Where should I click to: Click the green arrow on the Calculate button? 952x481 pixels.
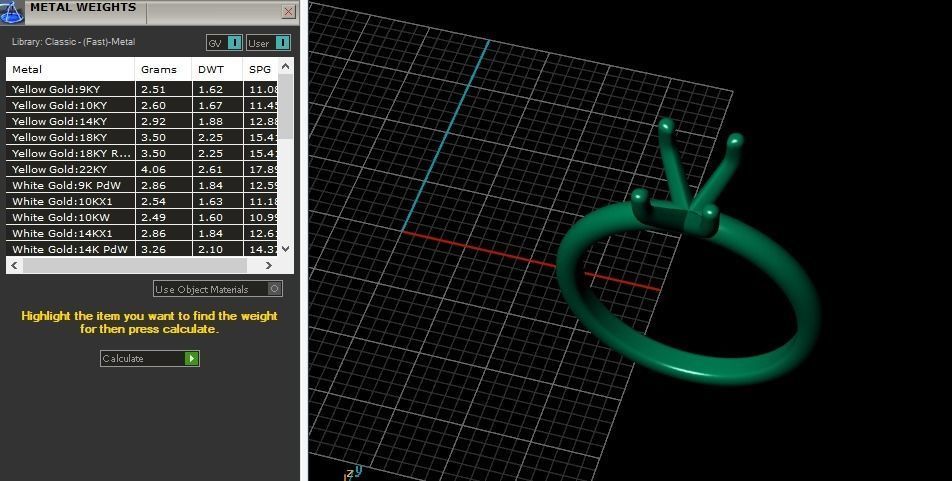click(x=191, y=358)
